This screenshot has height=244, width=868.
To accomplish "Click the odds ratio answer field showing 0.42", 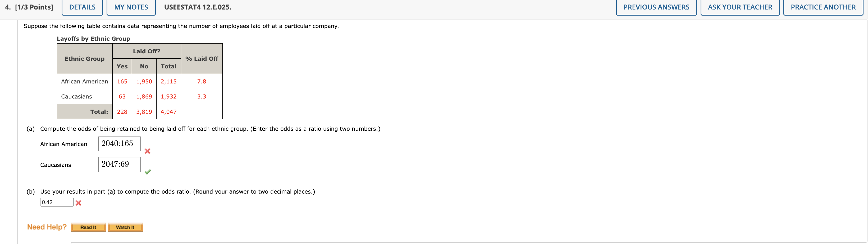I will 57,202.
